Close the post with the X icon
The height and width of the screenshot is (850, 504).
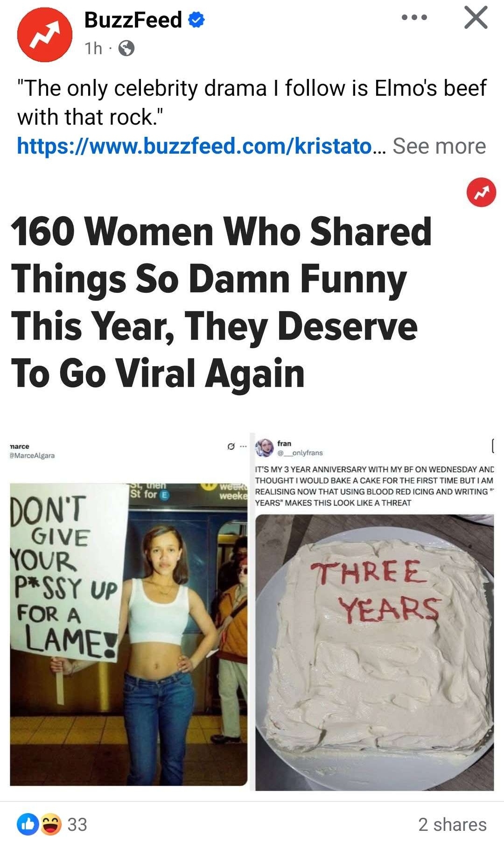click(x=476, y=18)
